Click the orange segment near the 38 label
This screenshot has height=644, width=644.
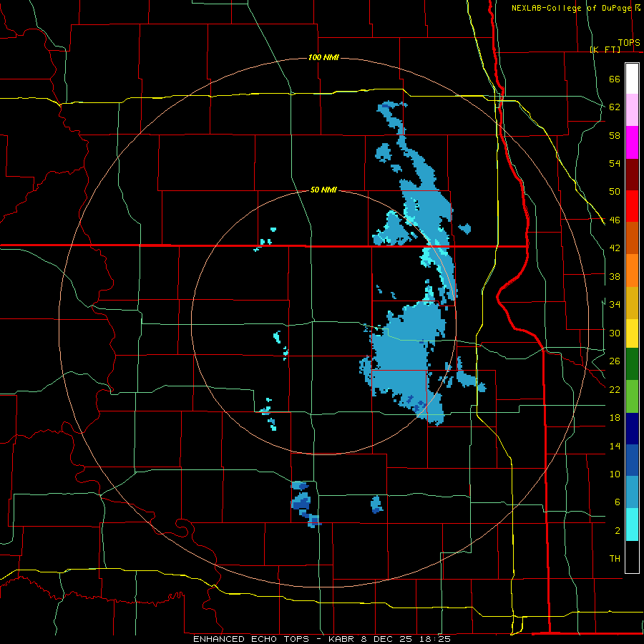pyautogui.click(x=632, y=270)
